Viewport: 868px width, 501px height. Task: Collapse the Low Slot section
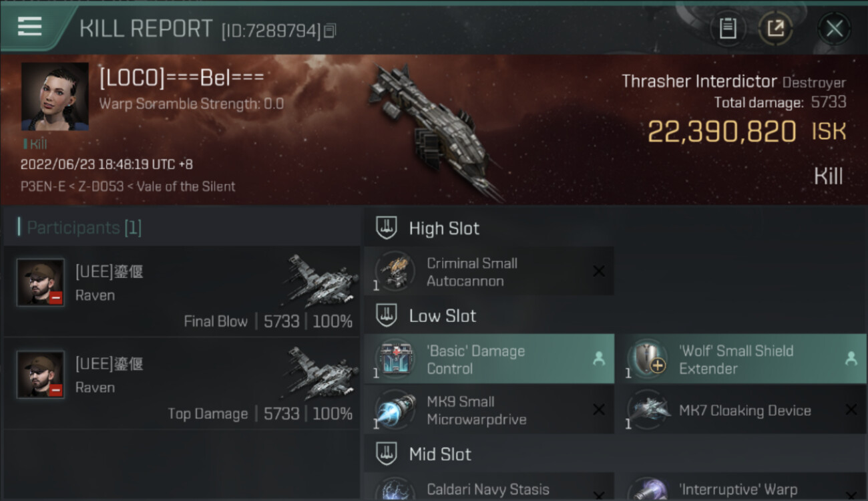(387, 315)
